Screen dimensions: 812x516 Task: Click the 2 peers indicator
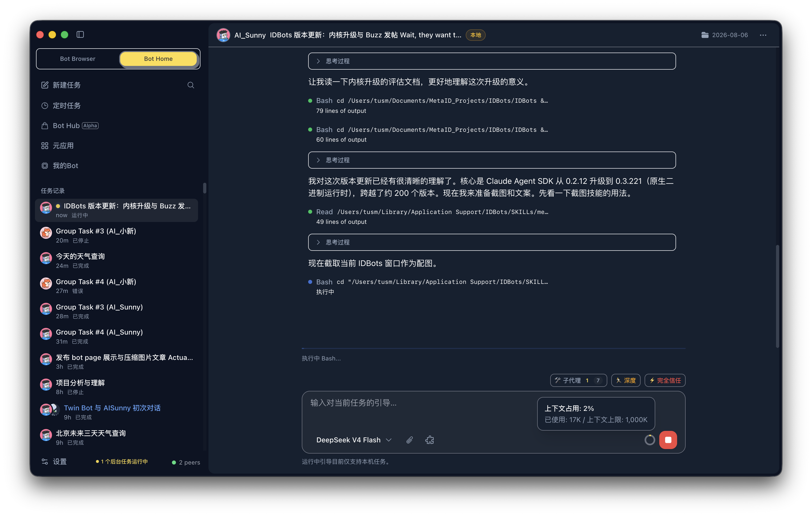[186, 462]
